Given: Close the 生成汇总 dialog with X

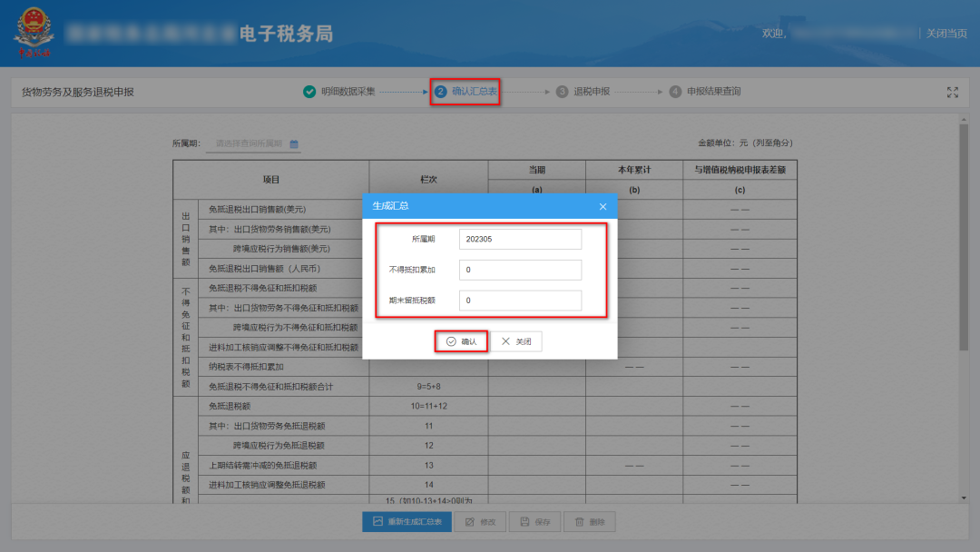Looking at the screenshot, I should click(603, 206).
